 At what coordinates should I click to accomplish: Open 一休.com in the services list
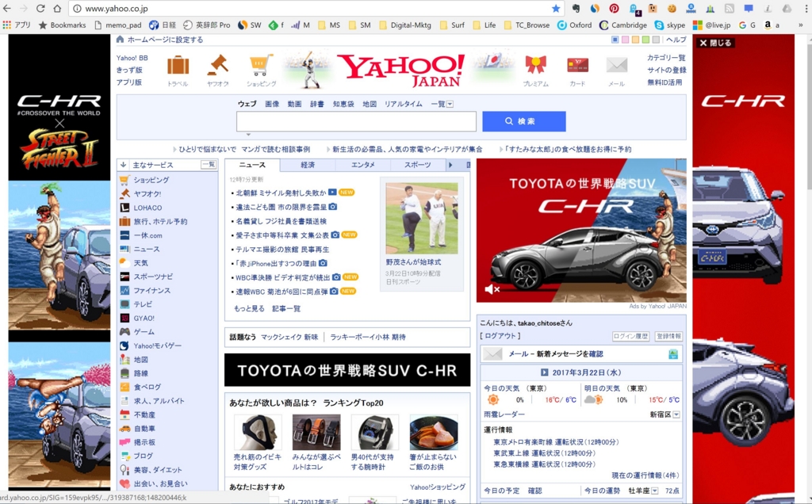point(147,235)
